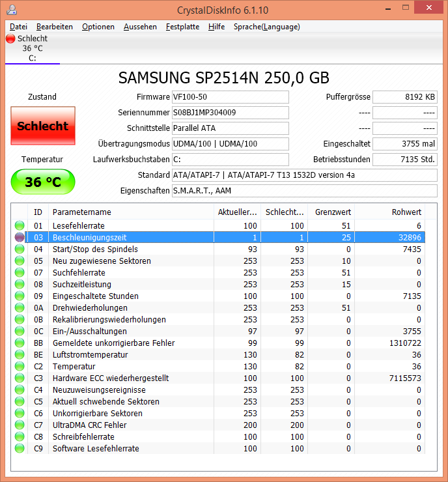Click the Firmware field VF100-50
Screen dimensions: 448x482
tap(230, 97)
